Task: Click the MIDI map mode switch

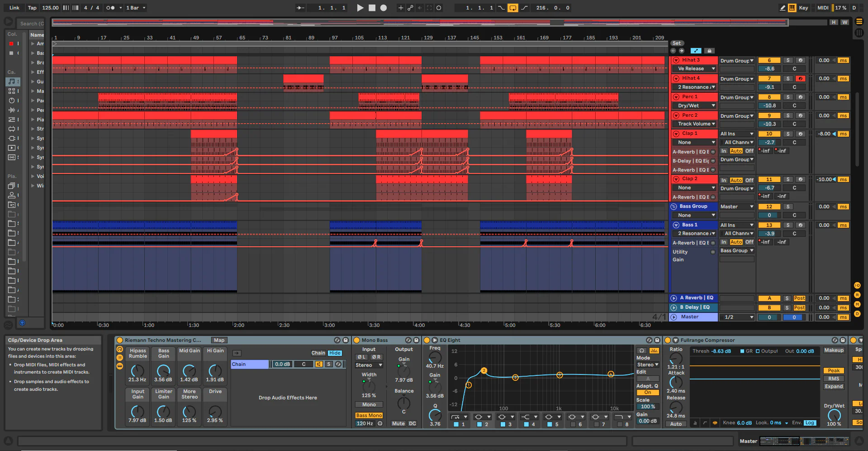Action: pyautogui.click(x=822, y=8)
